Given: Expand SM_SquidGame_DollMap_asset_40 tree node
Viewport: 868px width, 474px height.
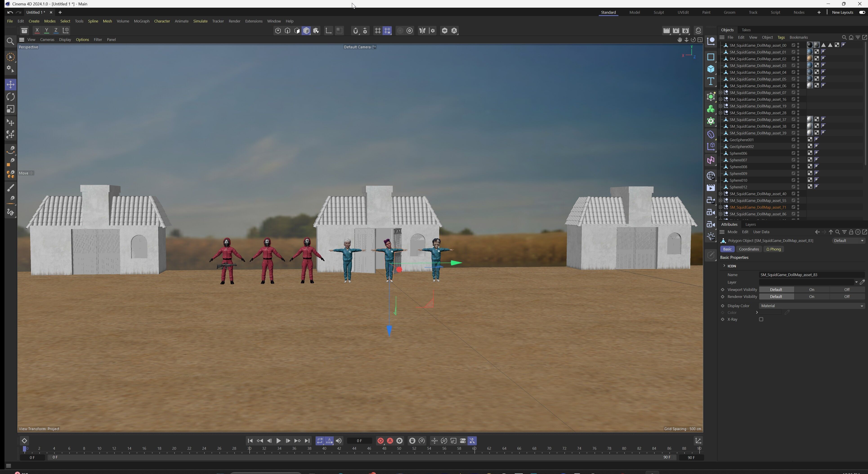Looking at the screenshot, I should pyautogui.click(x=720, y=194).
